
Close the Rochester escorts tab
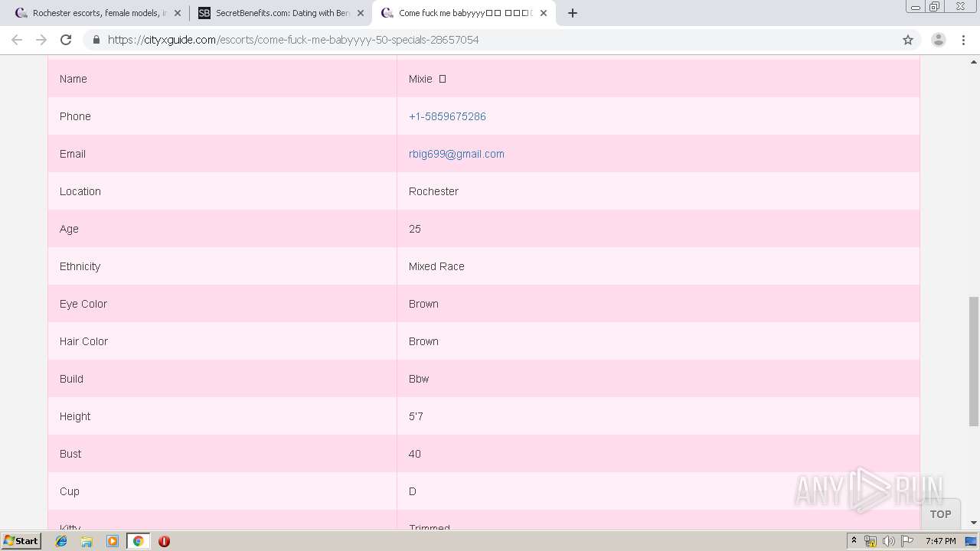click(x=178, y=13)
